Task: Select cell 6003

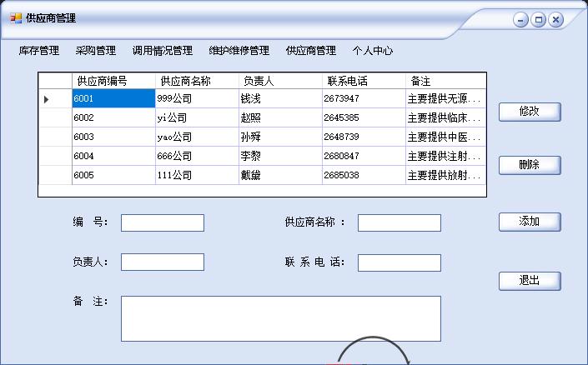Action: [113, 137]
